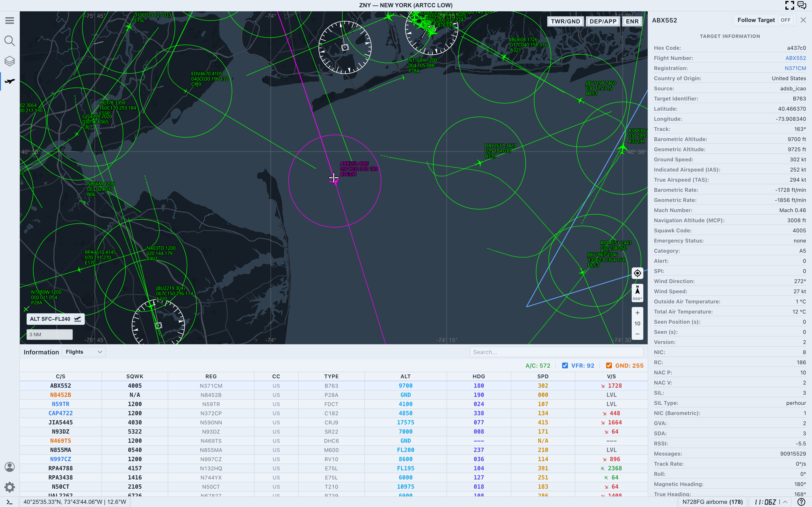The height and width of the screenshot is (507, 812).
Task: Open the help question mark icon
Action: 801,502
